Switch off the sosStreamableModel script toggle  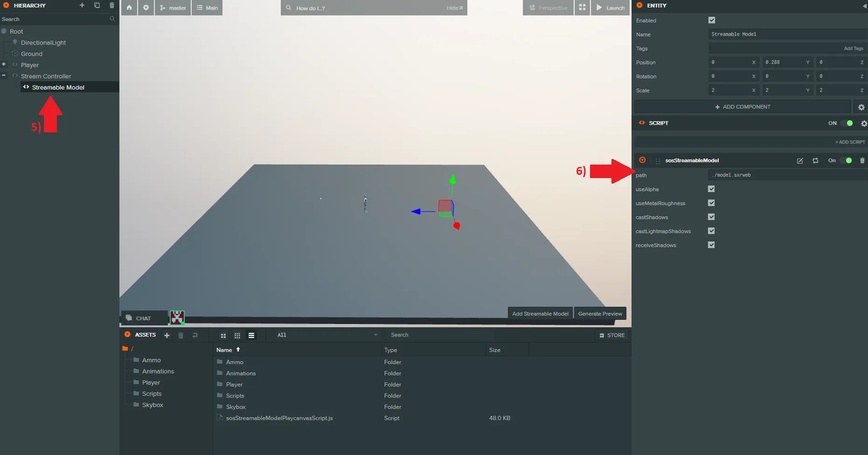tap(846, 161)
